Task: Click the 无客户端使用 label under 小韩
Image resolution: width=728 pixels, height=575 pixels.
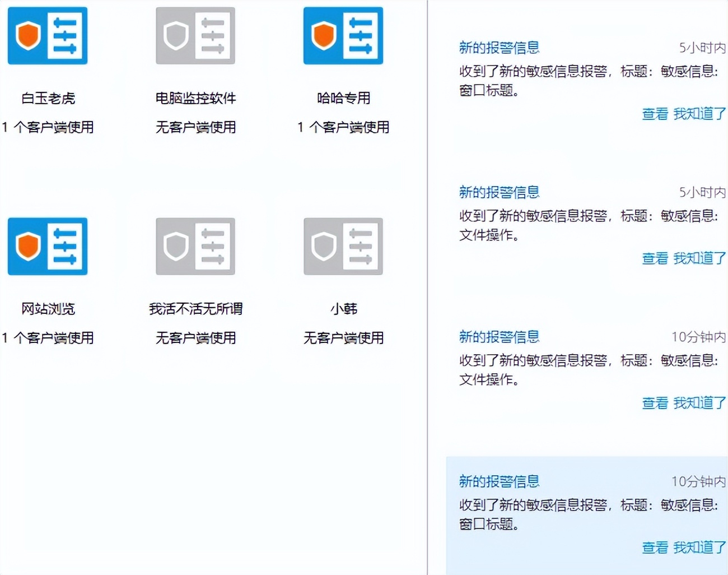Action: coord(343,338)
